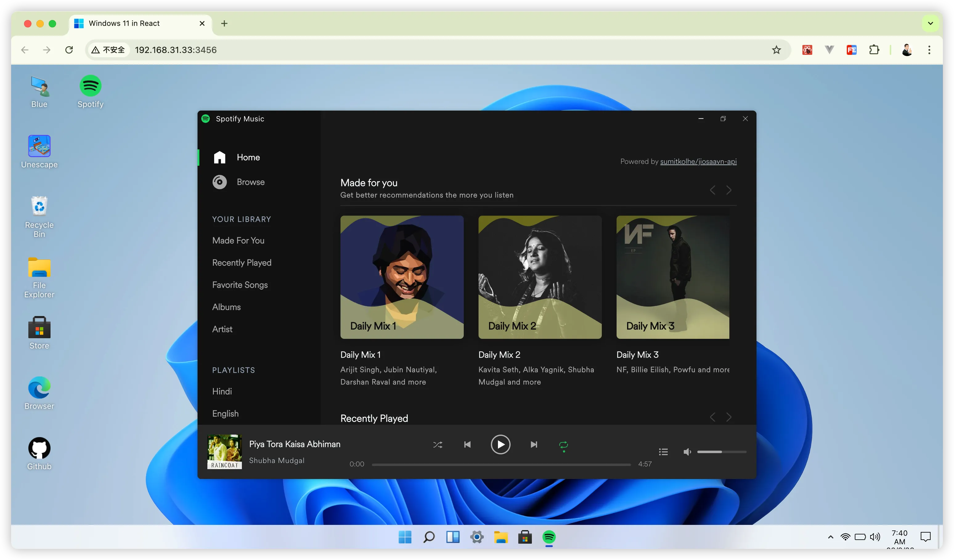Open the Daily Mix 2 cover thumbnail
This screenshot has height=560, width=954.
[x=540, y=277]
